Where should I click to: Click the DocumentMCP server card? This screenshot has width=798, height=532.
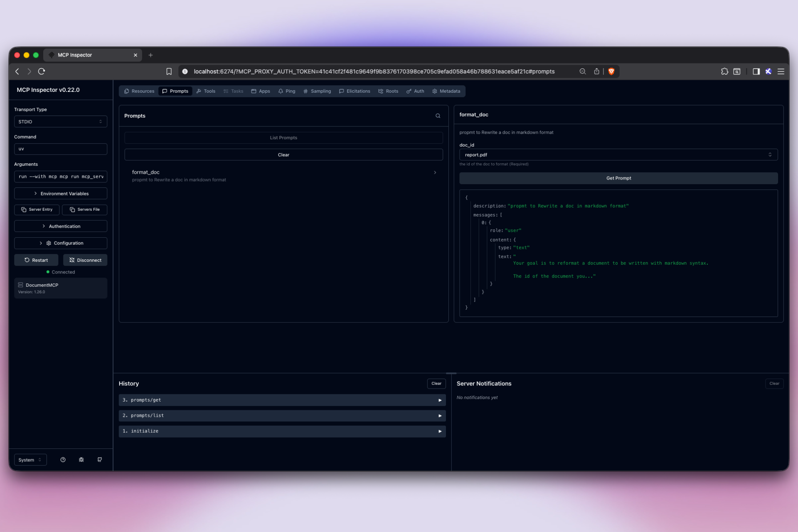click(61, 288)
